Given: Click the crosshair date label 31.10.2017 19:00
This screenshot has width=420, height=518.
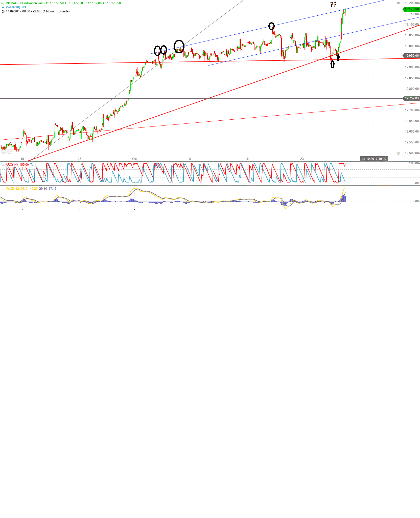Looking at the screenshot, I should pyautogui.click(x=374, y=159).
